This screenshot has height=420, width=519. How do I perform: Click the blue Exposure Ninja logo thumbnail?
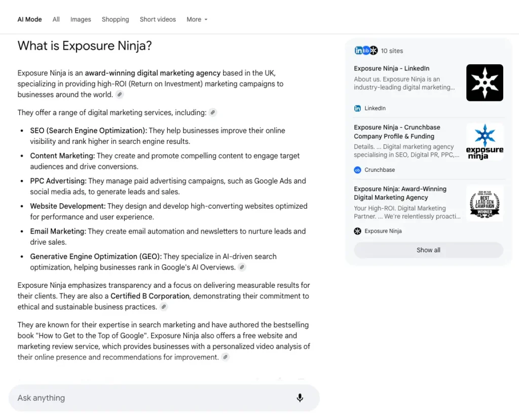tap(485, 142)
